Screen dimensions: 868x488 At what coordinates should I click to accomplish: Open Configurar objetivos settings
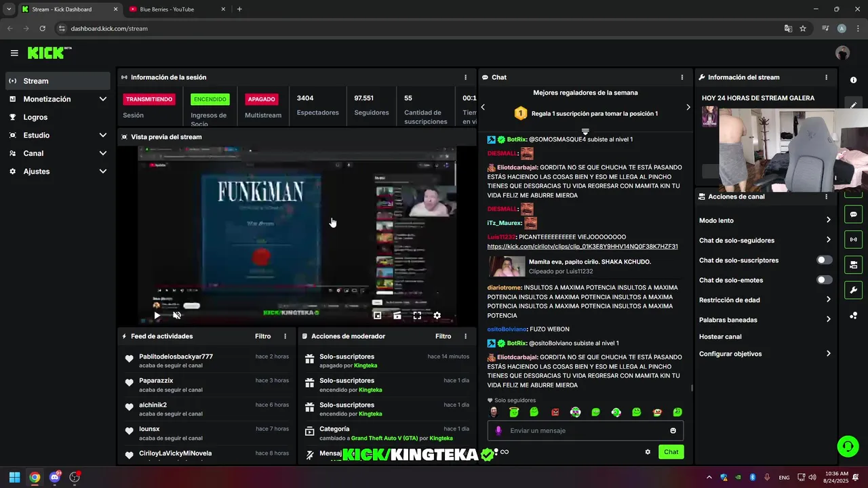[765, 354]
